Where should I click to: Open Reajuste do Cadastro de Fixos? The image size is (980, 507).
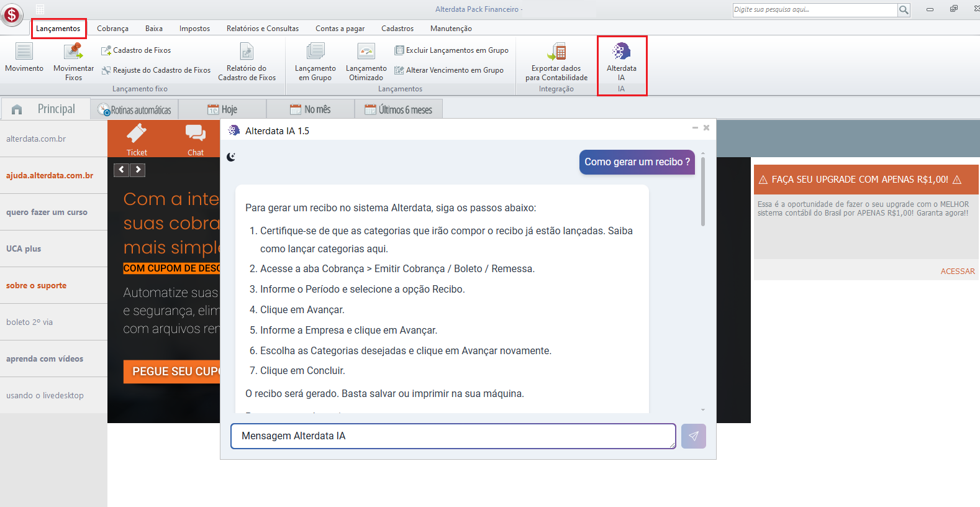click(156, 70)
